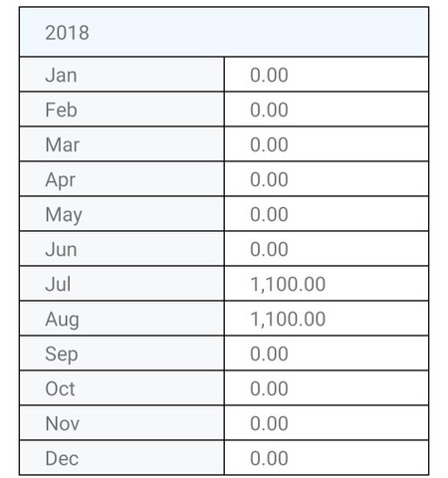Viewport: 448px width, 478px height.
Task: Click the Jul month label
Action: 58,284
